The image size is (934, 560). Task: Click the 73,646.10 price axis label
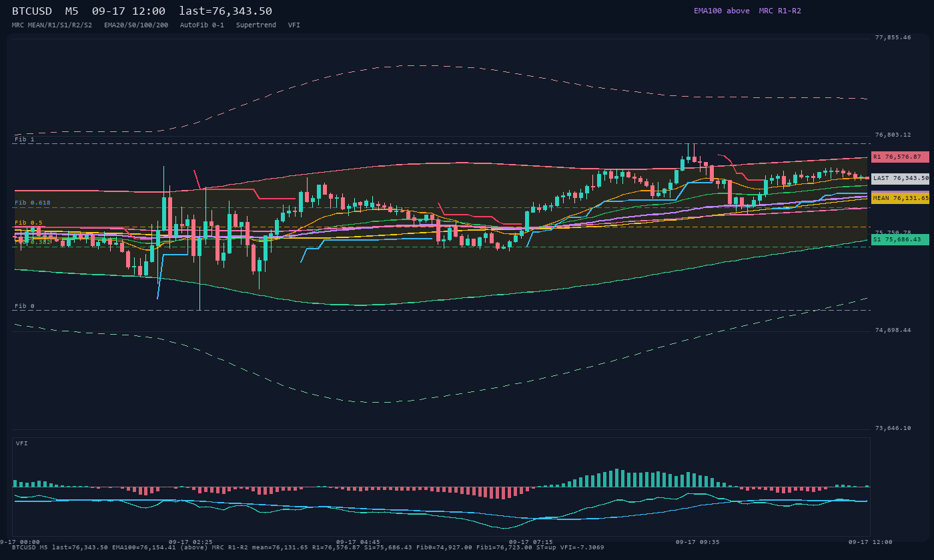[892, 428]
